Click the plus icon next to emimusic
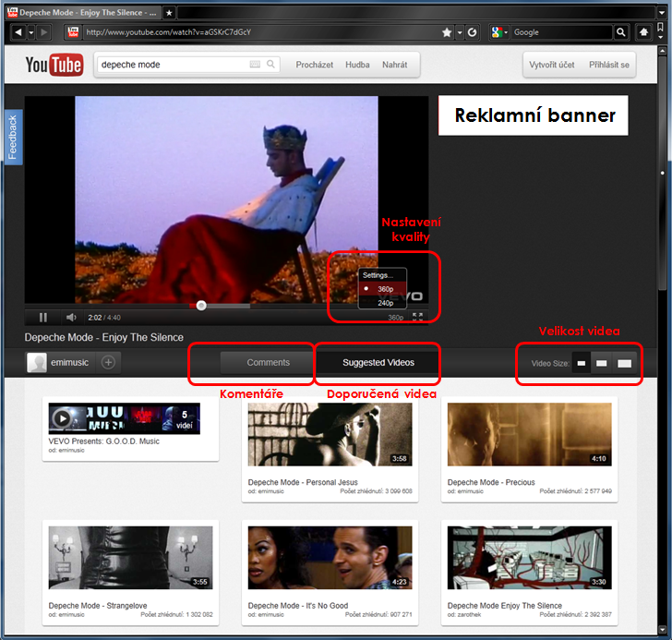Screen dimensions: 672x640 108,362
